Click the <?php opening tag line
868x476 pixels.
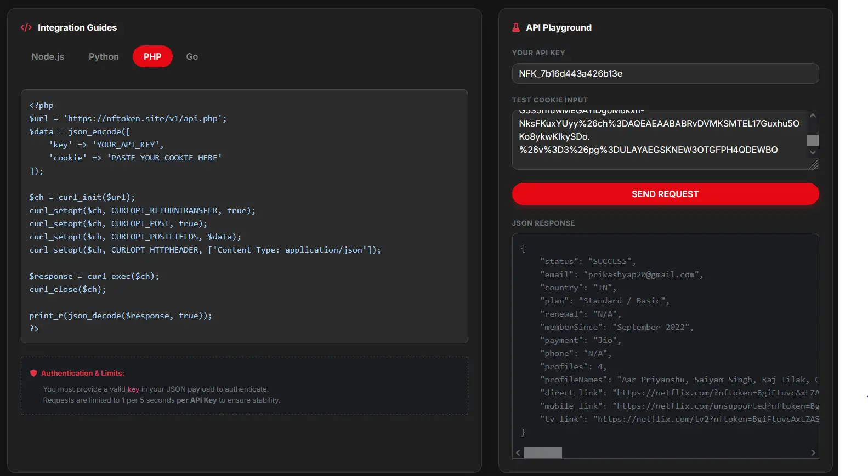(42, 105)
